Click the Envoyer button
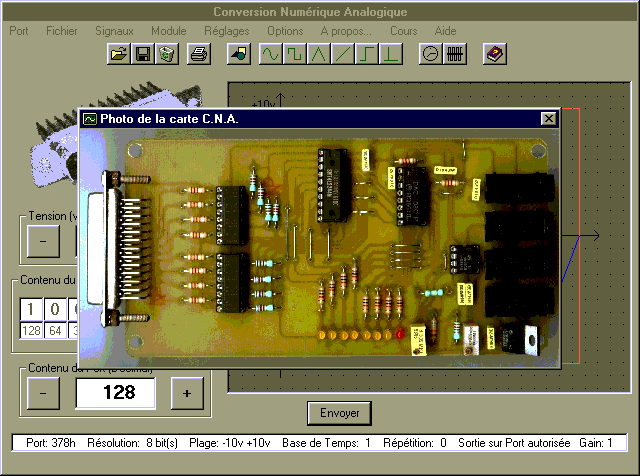Image resolution: width=640 pixels, height=476 pixels. click(340, 413)
